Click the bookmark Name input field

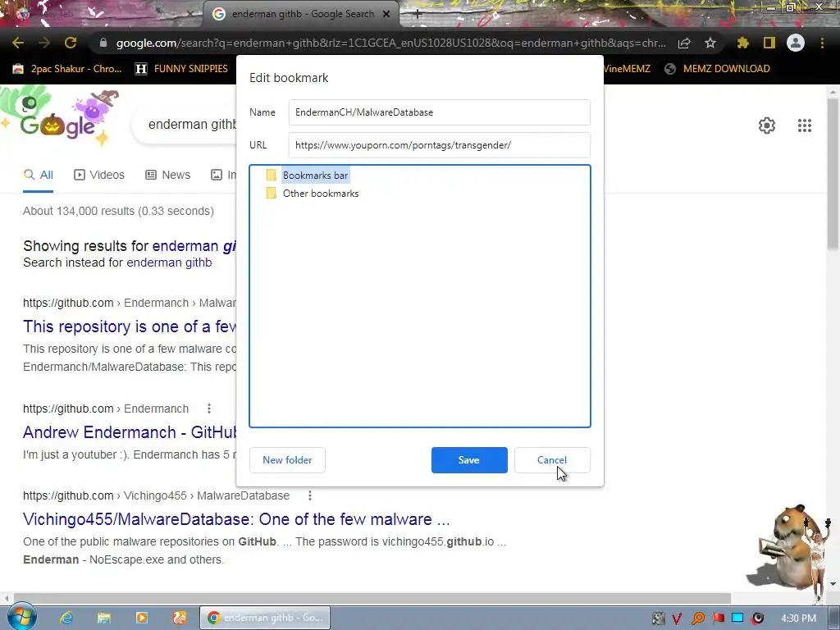tap(440, 112)
